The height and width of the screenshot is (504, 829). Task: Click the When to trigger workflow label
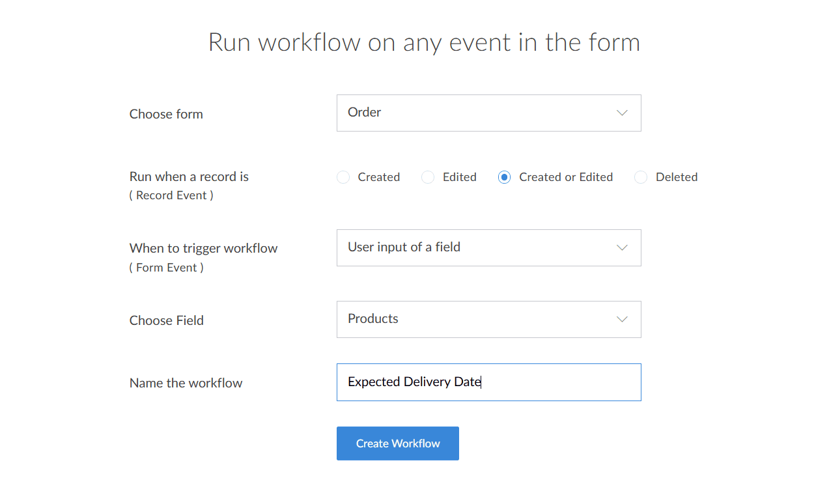pyautogui.click(x=203, y=248)
